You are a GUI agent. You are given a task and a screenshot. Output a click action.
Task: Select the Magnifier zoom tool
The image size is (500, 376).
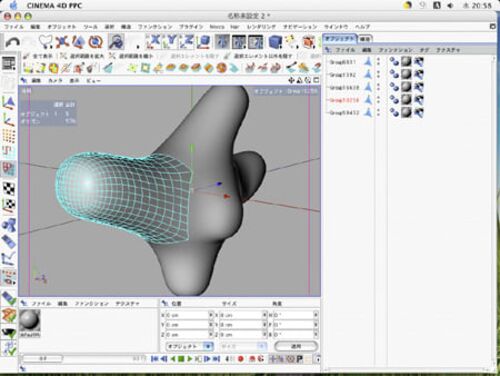point(116,42)
